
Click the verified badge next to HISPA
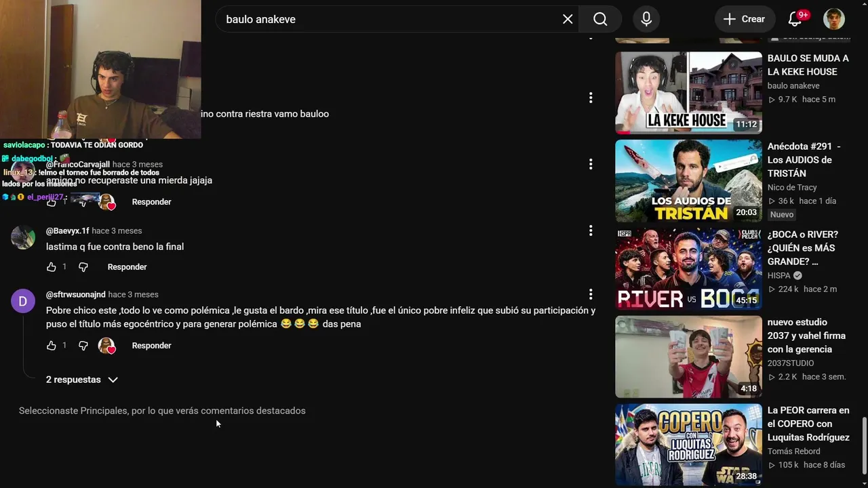coord(797,275)
